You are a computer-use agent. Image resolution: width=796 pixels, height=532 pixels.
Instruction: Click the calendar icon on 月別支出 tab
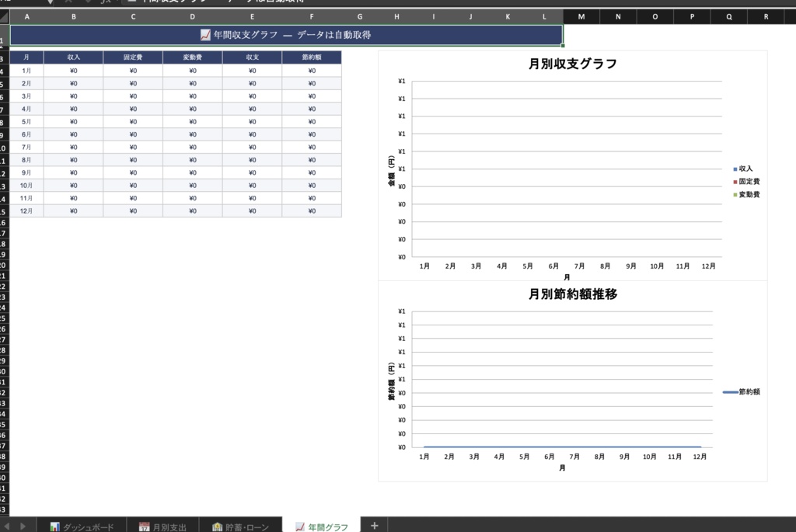[x=143, y=526]
